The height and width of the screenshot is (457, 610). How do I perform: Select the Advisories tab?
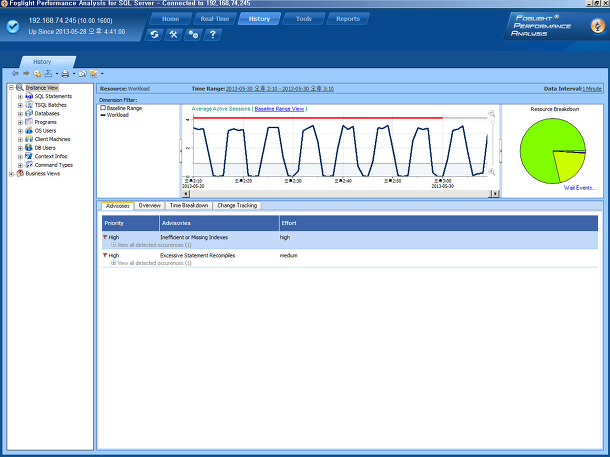click(117, 206)
